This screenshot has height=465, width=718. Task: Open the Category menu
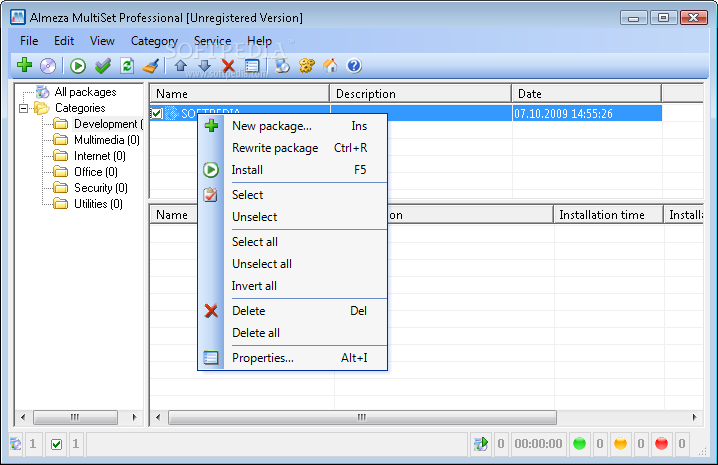coord(154,41)
